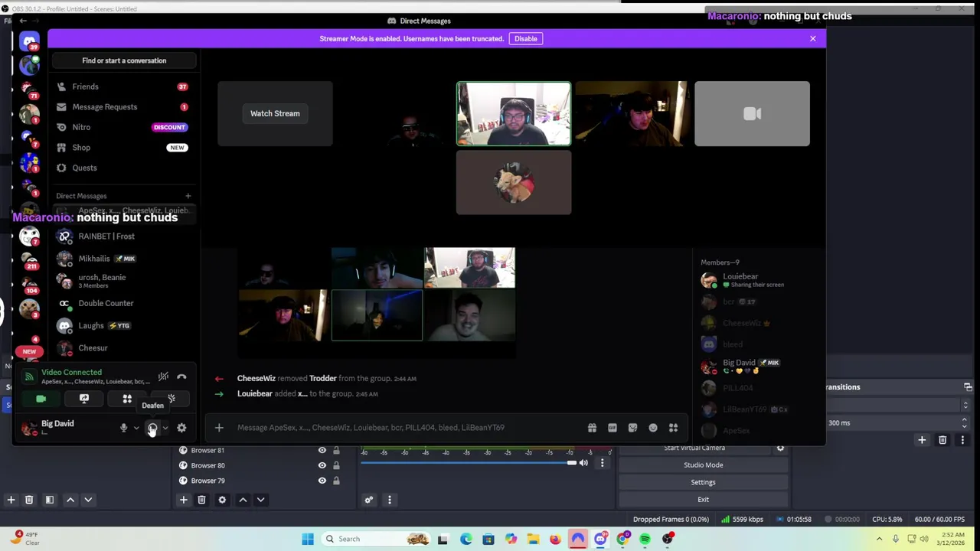Mute the OBS audio mixer speaker icon

pos(583,462)
